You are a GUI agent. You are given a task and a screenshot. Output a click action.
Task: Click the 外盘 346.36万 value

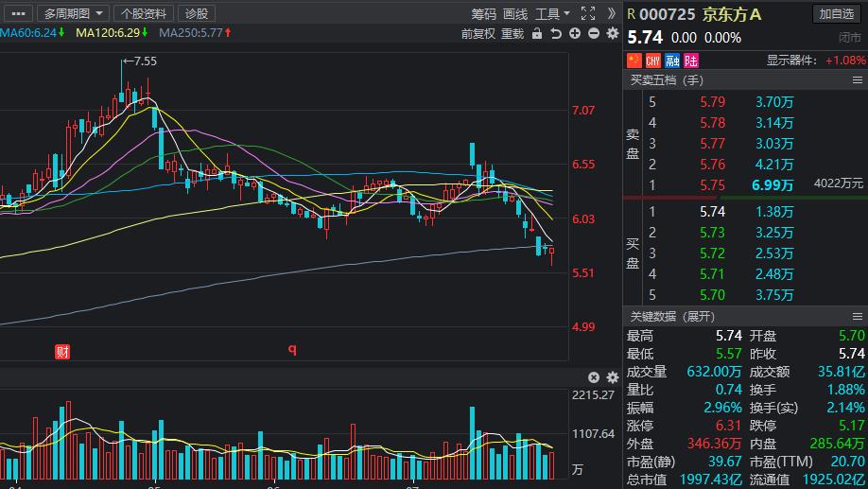[x=714, y=444]
